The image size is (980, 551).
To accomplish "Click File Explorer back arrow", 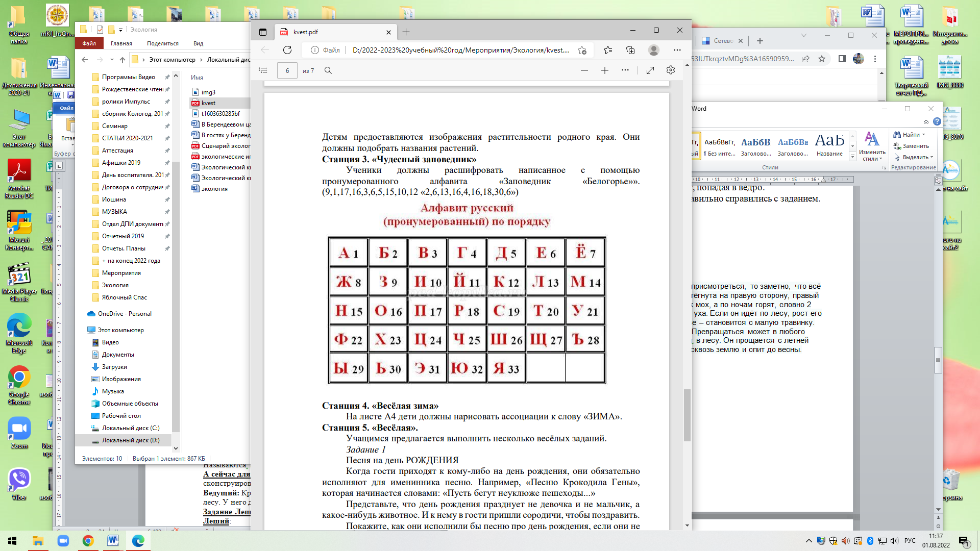I will [85, 60].
